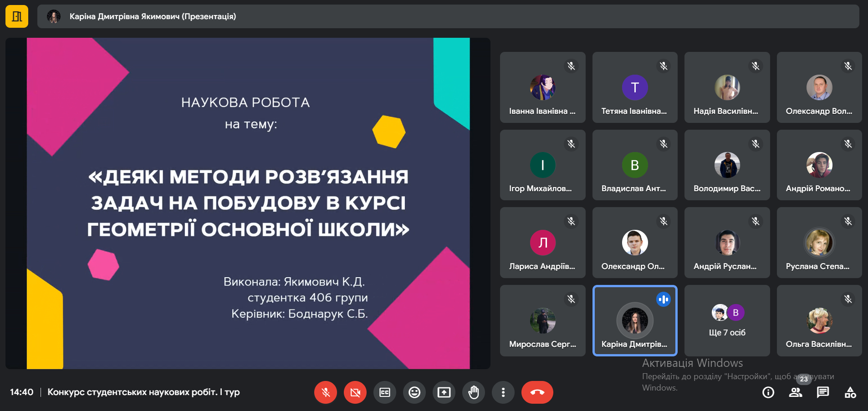
Task: Click Андрій Романо... avatar
Action: [x=819, y=165]
